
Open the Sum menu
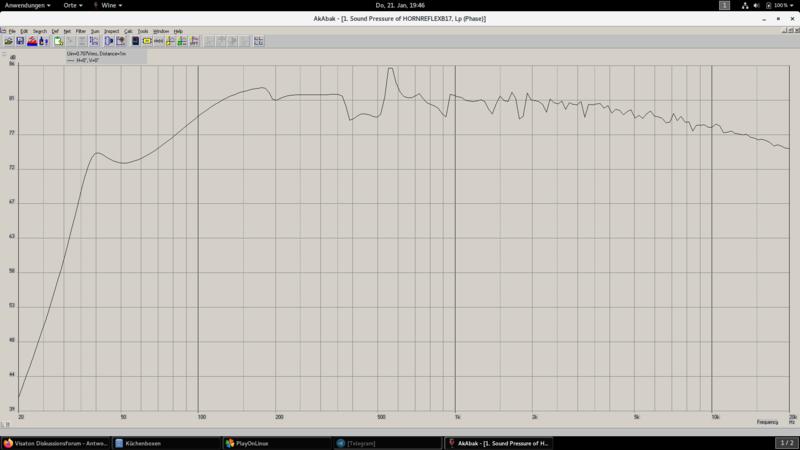(95, 31)
